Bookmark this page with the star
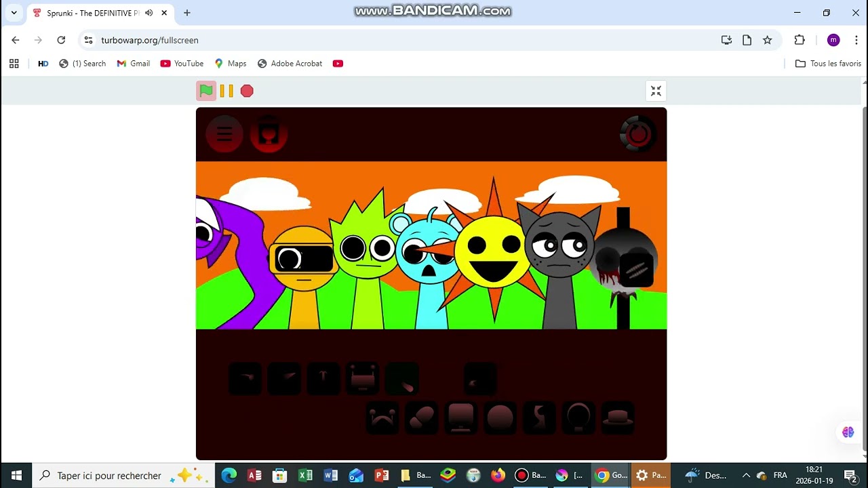 767,40
